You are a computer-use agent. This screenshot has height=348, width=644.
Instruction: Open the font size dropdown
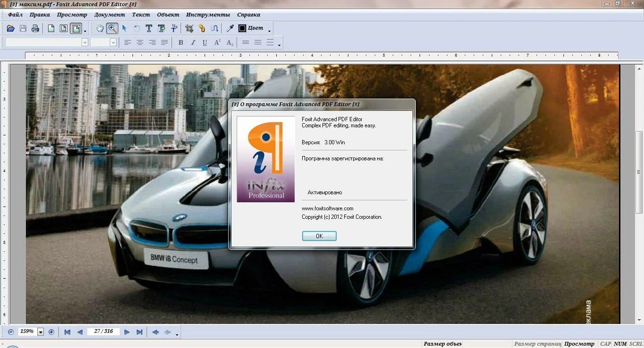pos(113,42)
